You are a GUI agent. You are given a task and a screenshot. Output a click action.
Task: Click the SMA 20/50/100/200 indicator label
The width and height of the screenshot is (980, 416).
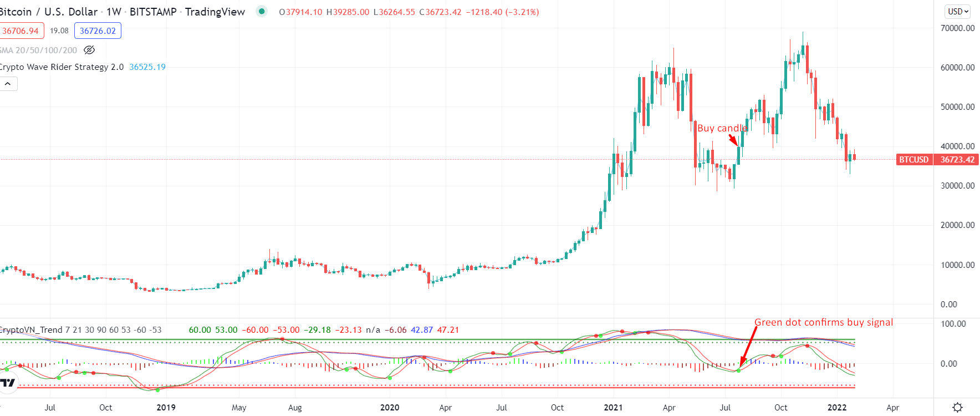click(38, 50)
